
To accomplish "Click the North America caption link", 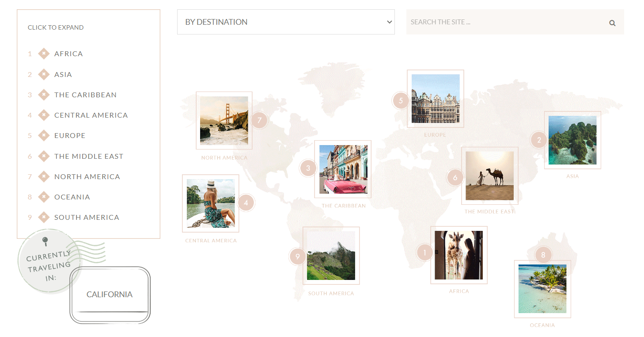I will coord(224,158).
